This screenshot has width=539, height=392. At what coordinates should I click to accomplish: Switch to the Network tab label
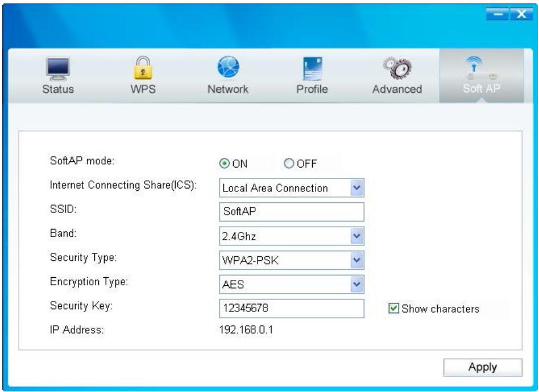pos(228,89)
